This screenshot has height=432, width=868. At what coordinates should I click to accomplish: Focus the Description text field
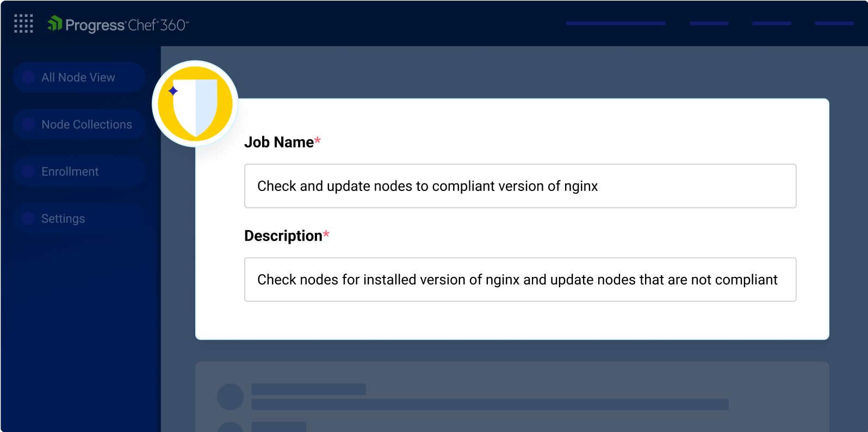(x=520, y=280)
